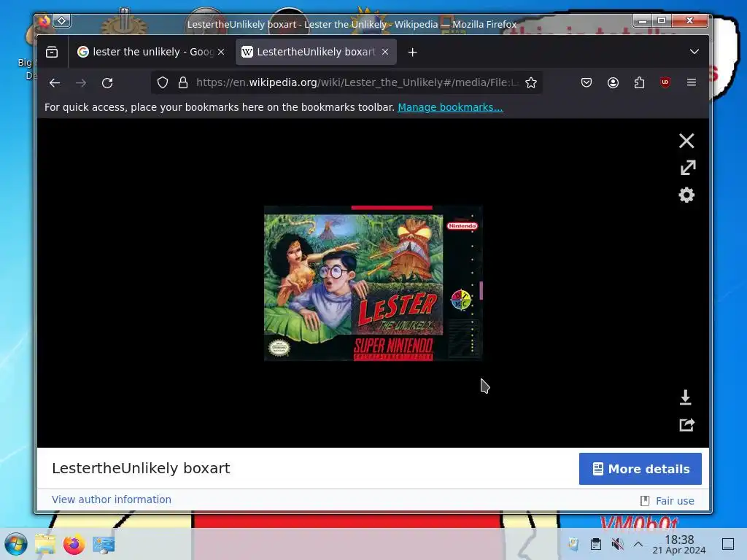Open the clipboard tray icon
The image size is (747, 560).
pyautogui.click(x=595, y=544)
